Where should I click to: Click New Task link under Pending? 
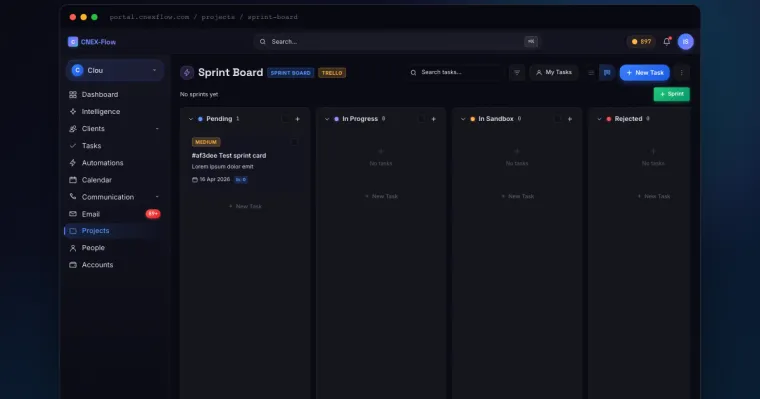245,207
